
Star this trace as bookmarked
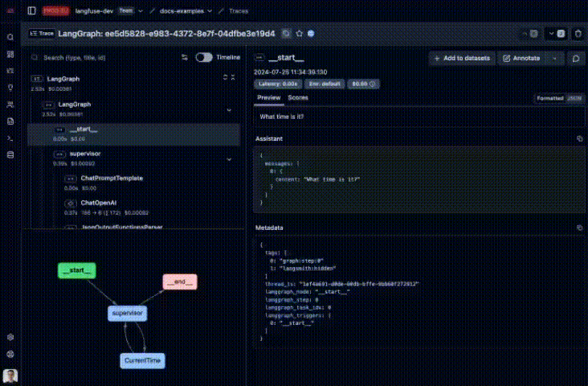pyautogui.click(x=299, y=34)
